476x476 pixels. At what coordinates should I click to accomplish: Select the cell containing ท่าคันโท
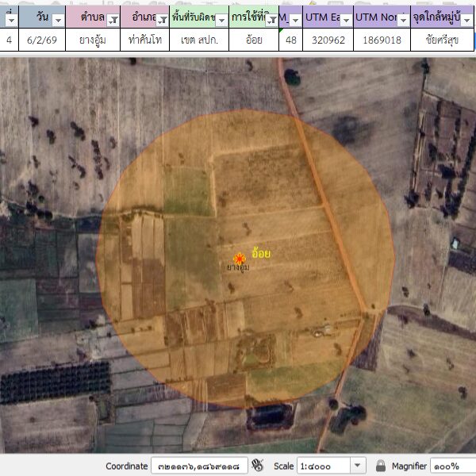click(x=145, y=40)
